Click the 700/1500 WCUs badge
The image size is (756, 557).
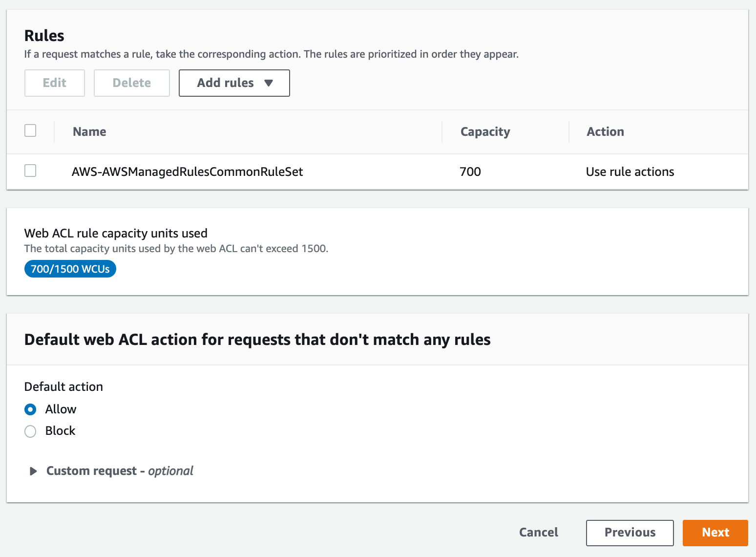coord(70,269)
